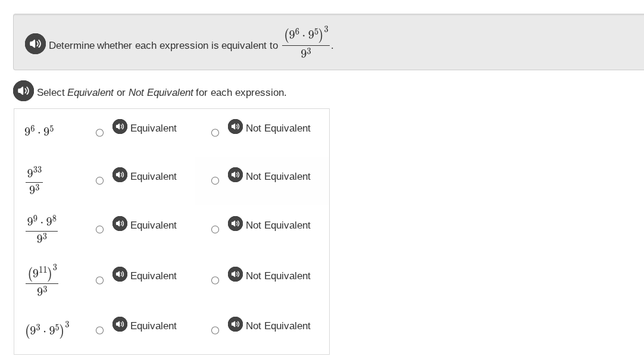644x356 pixels.
Task: Select Not Equivalent for the expression (9^3·9^5)^3
Action: 215,330
